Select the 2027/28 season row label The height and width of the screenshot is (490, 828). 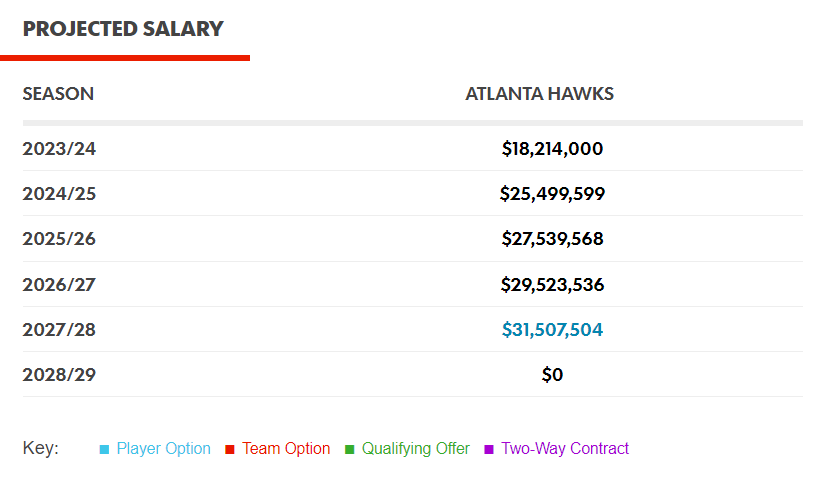click(59, 329)
